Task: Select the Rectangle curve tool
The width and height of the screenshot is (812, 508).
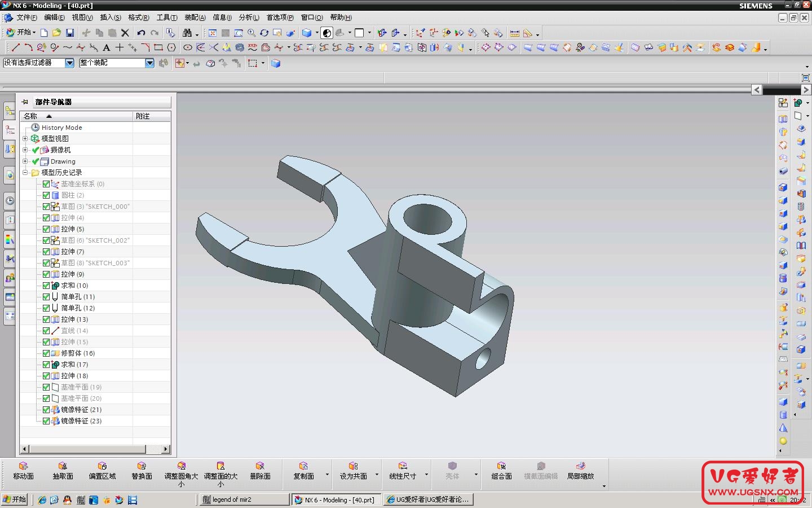Action: (x=158, y=47)
